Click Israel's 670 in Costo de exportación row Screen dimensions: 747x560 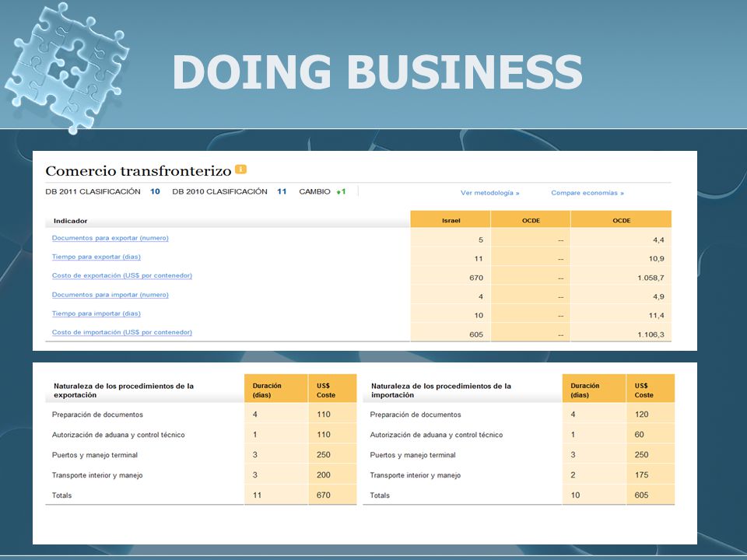pos(476,278)
